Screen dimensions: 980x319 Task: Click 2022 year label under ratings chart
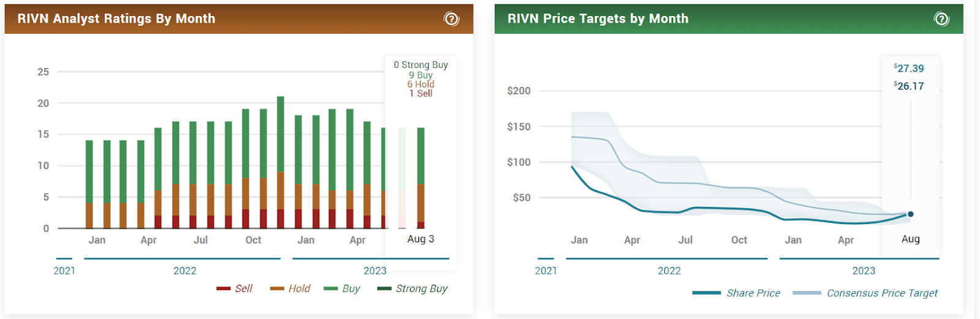coord(185,271)
